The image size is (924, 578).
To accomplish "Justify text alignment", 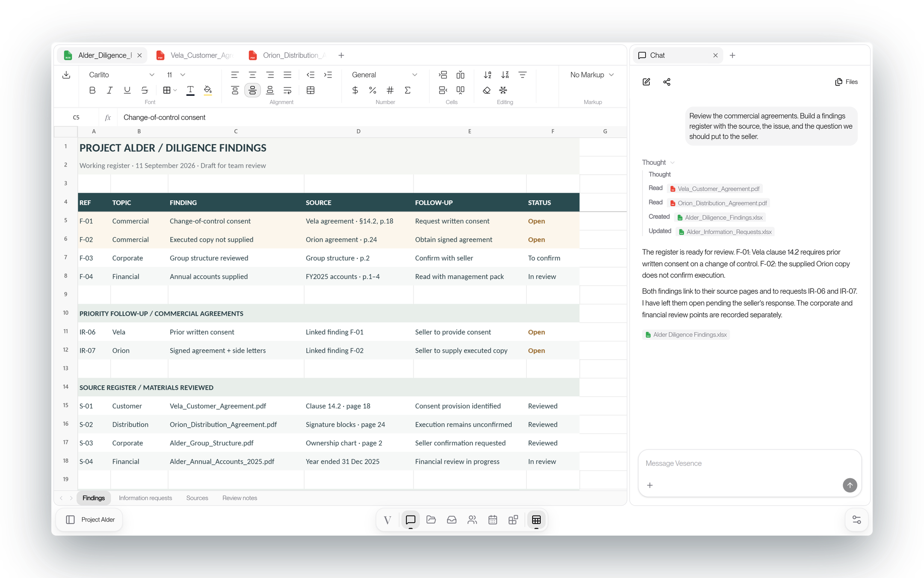I will coord(287,75).
